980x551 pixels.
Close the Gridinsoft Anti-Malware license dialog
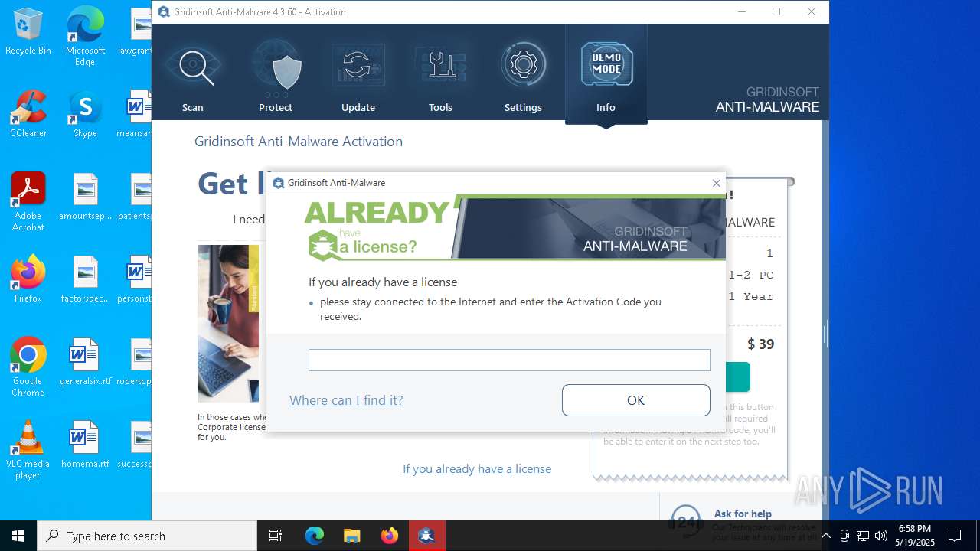(716, 183)
